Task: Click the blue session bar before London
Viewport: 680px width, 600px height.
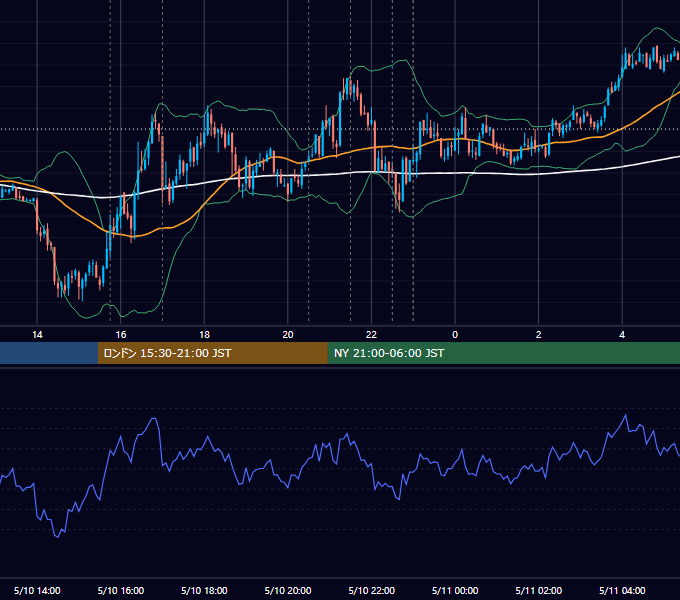Action: coord(49,353)
